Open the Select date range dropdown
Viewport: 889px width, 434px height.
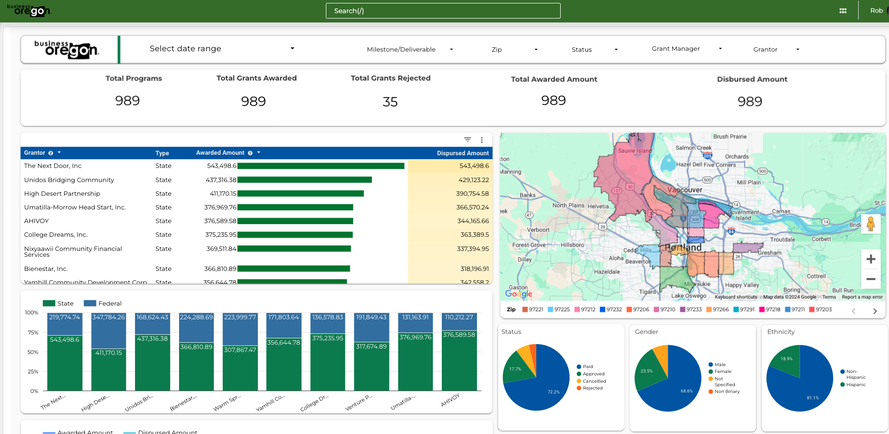[x=221, y=49]
